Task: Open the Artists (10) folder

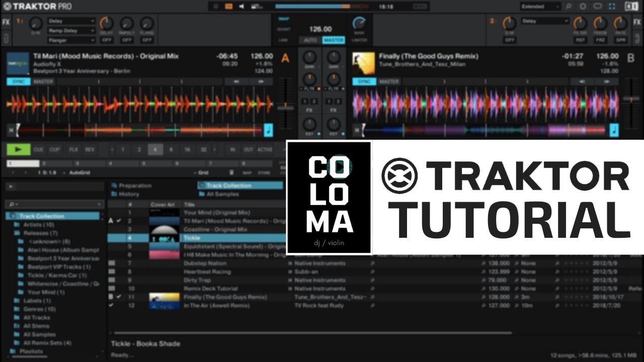Action: (x=38, y=225)
